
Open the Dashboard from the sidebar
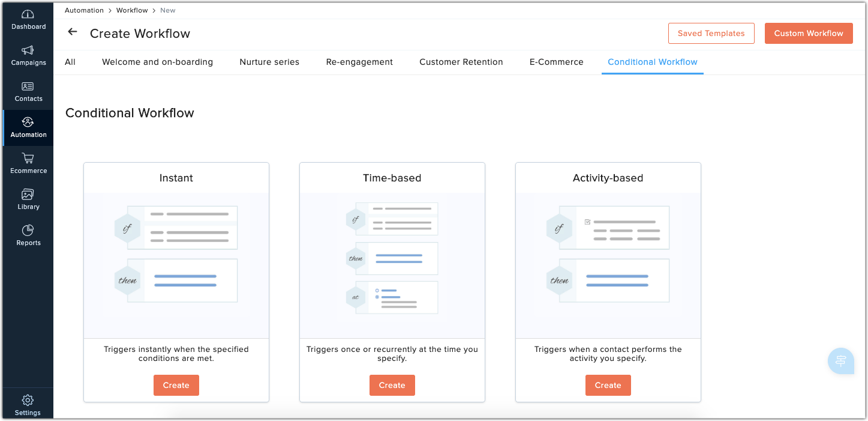click(28, 20)
